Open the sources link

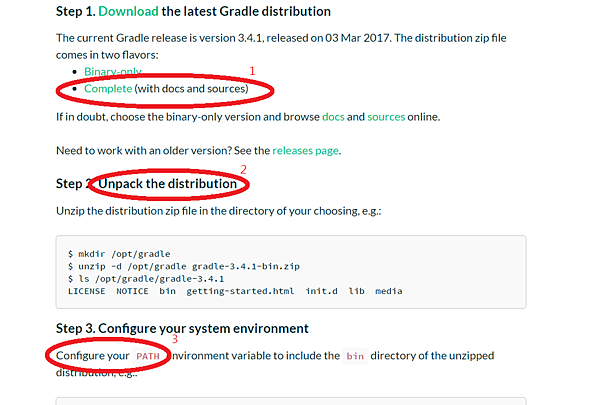[386, 117]
